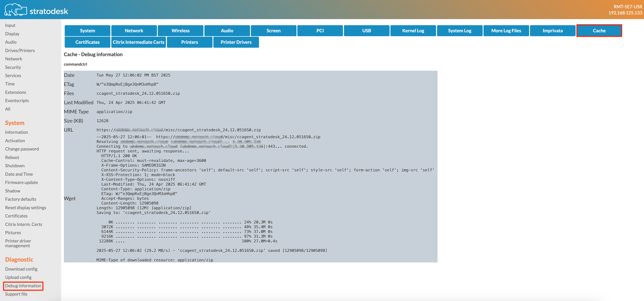The width and height of the screenshot is (644, 301).
Task: Open the All settings link
Action: [x=8, y=109]
